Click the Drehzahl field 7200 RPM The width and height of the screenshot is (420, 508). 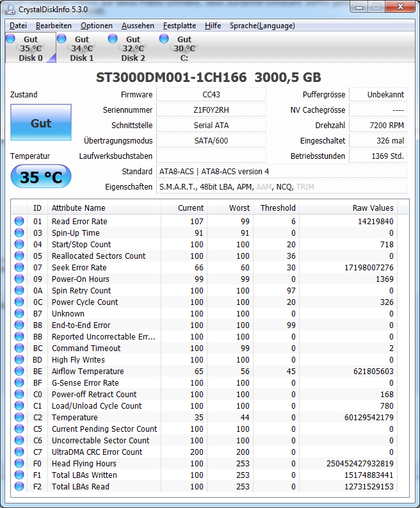(378, 126)
